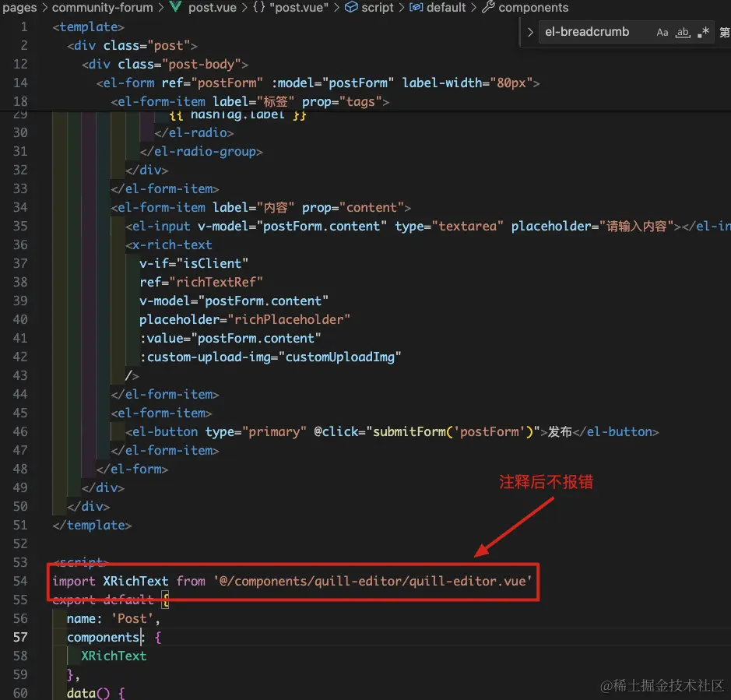The width and height of the screenshot is (731, 700).
Task: Click the default variable icon in breadcrumb
Action: pyautogui.click(x=416, y=7)
